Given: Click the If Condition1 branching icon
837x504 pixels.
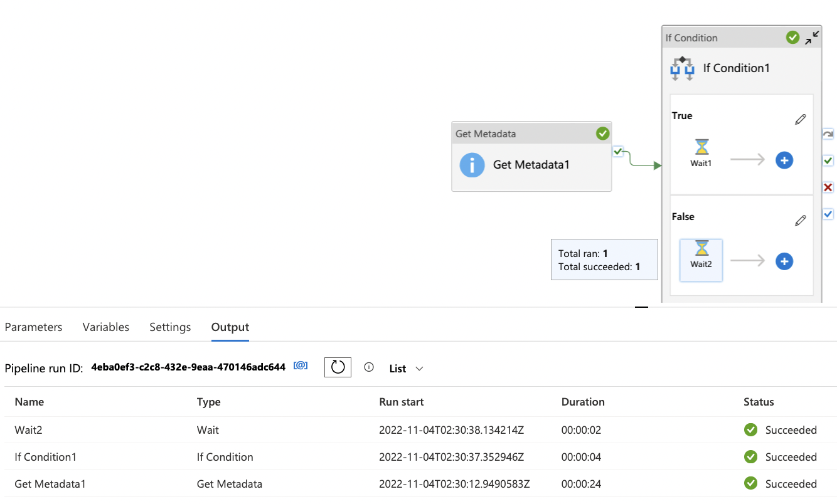Looking at the screenshot, I should click(682, 68).
